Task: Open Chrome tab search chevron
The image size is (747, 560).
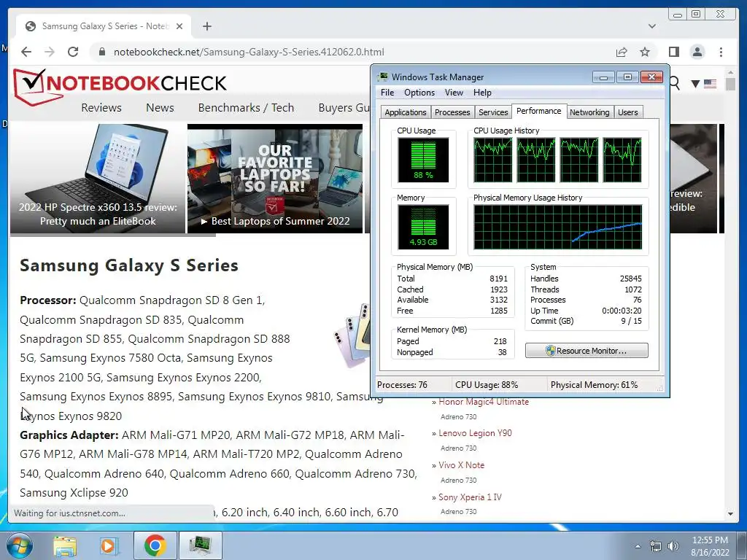Action: point(652,26)
